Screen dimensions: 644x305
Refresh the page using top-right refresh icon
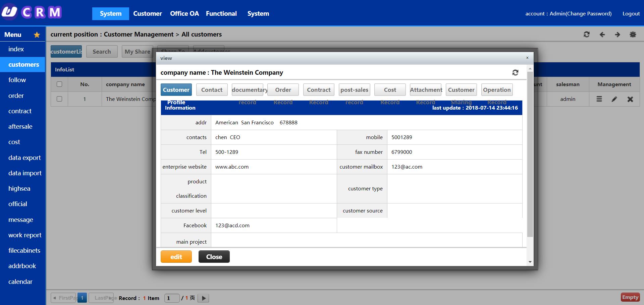coord(587,34)
